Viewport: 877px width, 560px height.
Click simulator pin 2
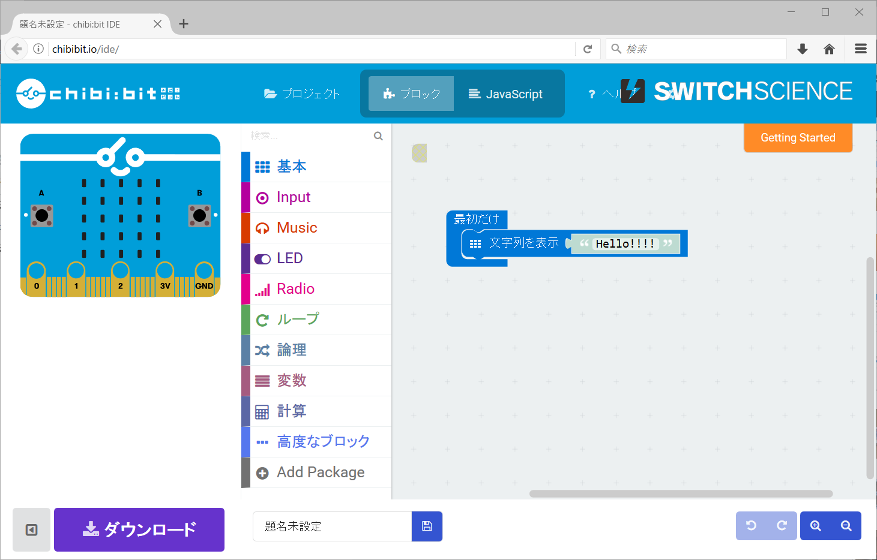pyautogui.click(x=120, y=278)
